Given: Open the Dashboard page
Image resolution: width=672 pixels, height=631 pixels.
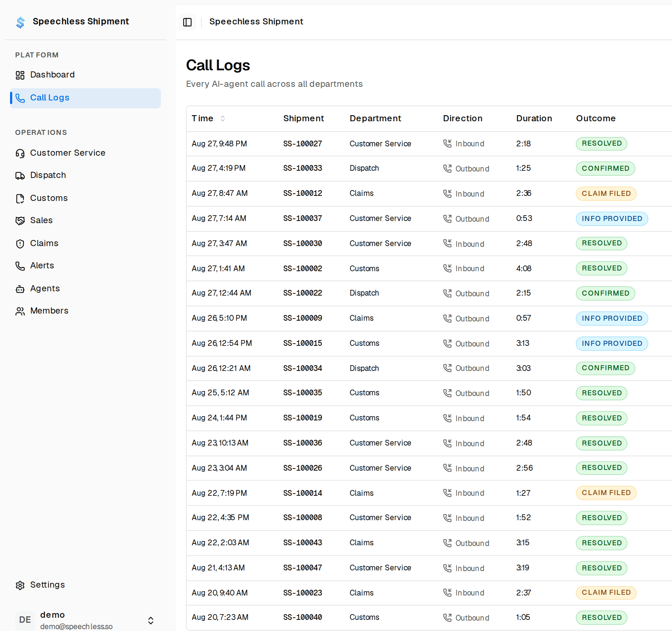Looking at the screenshot, I should 85,75.
